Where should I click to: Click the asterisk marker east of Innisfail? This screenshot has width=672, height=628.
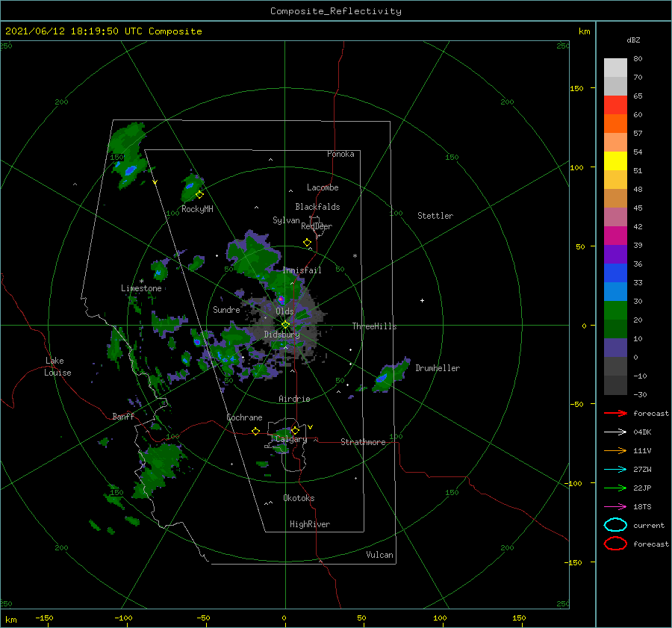pos(355,256)
